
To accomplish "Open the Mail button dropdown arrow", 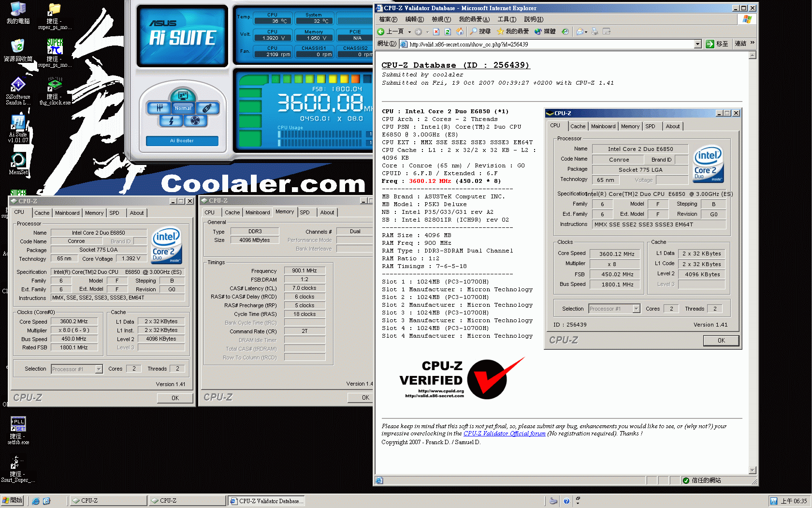I will point(586,32).
